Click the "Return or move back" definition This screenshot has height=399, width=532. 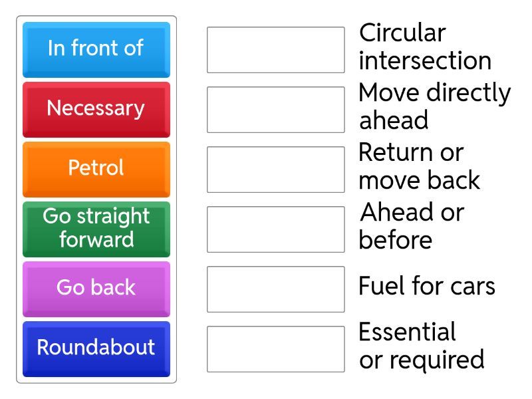point(419,166)
